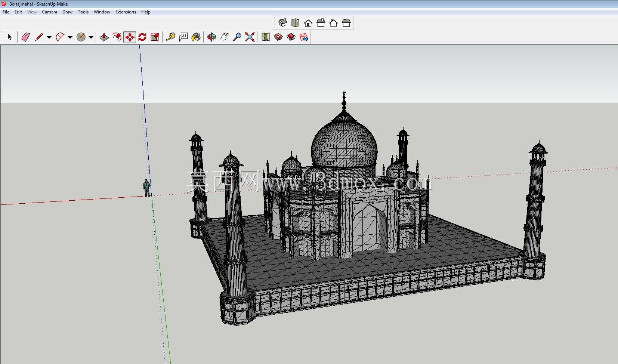The width and height of the screenshot is (618, 364).
Task: Click the SketchUp logo in the title bar
Action: [4, 4]
